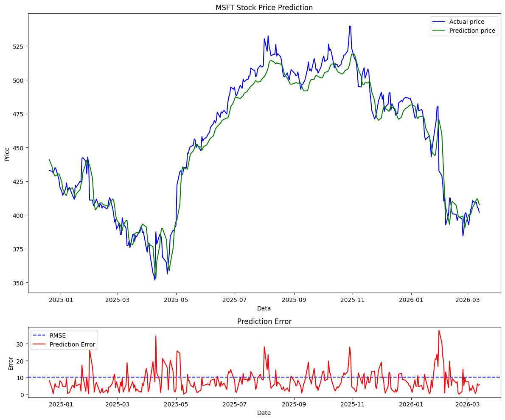Click the blue line sample beside Actual price
Screen dimensions: 505x420
point(439,22)
